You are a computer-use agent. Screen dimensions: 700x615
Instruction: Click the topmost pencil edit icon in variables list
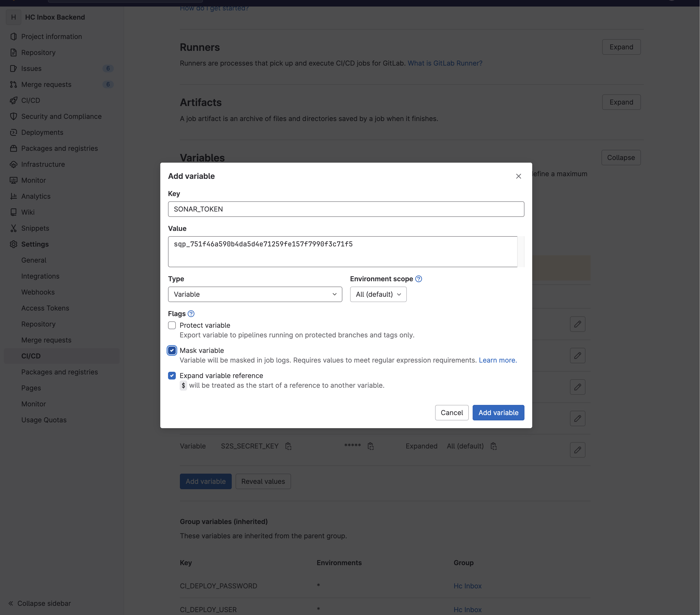577,324
